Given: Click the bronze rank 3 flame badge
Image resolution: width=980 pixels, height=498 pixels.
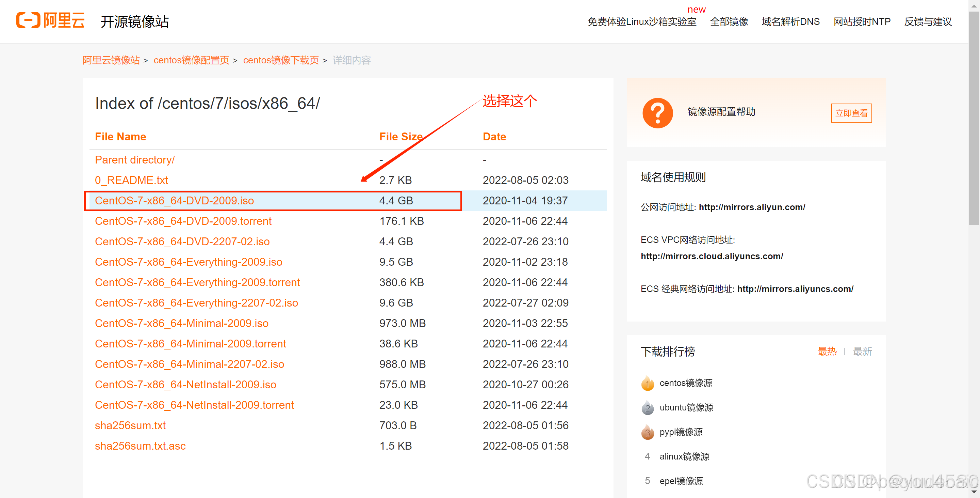Looking at the screenshot, I should tap(648, 433).
